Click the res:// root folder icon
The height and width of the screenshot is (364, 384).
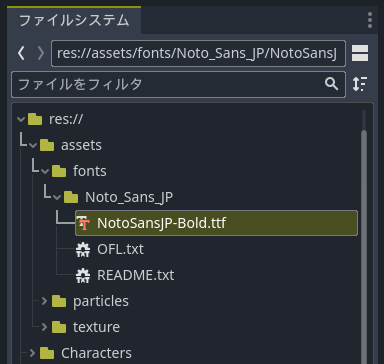tap(35, 119)
